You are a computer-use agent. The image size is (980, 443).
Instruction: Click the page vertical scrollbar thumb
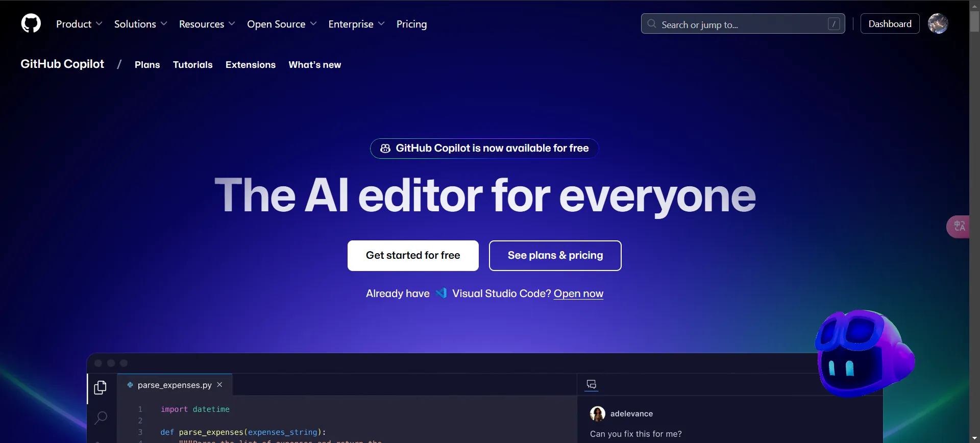tap(974, 21)
